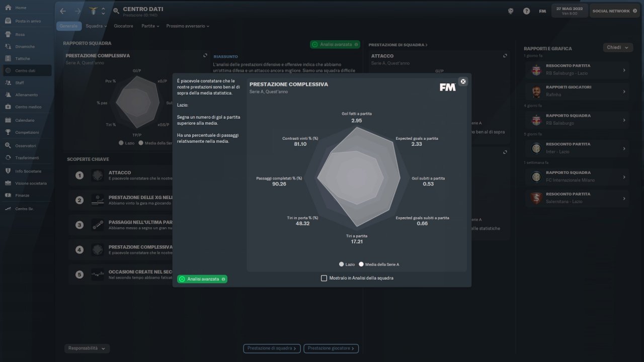Viewport: 644px width, 362px height.
Task: Close the Prestazione complessiva popup
Action: pos(463,81)
